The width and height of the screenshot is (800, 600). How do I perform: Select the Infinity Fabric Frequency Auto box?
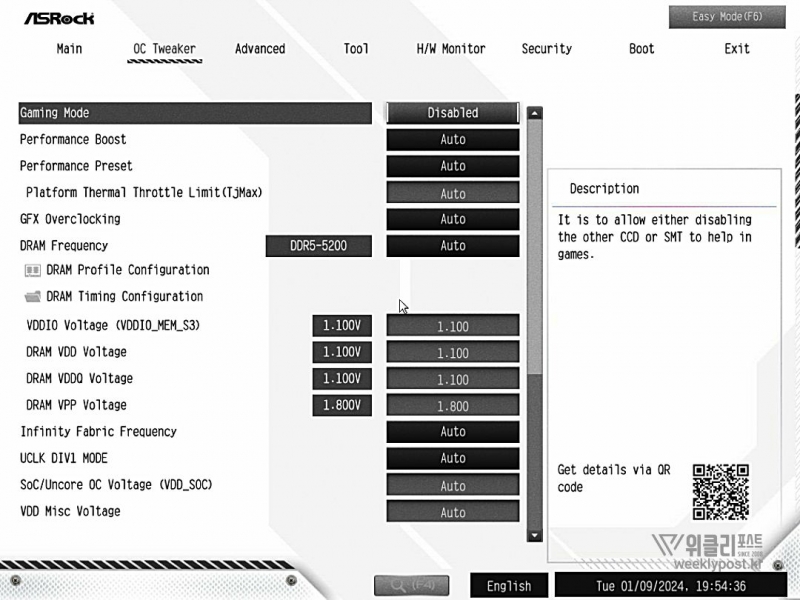point(452,432)
